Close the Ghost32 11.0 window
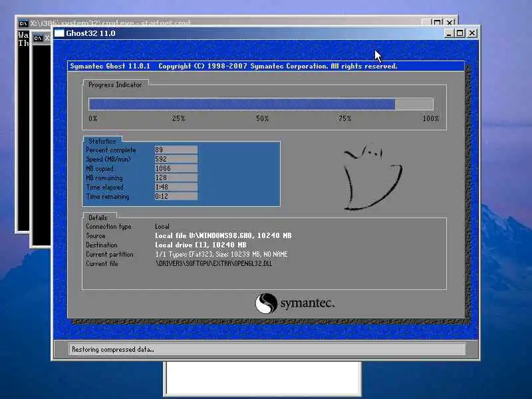 coord(472,33)
